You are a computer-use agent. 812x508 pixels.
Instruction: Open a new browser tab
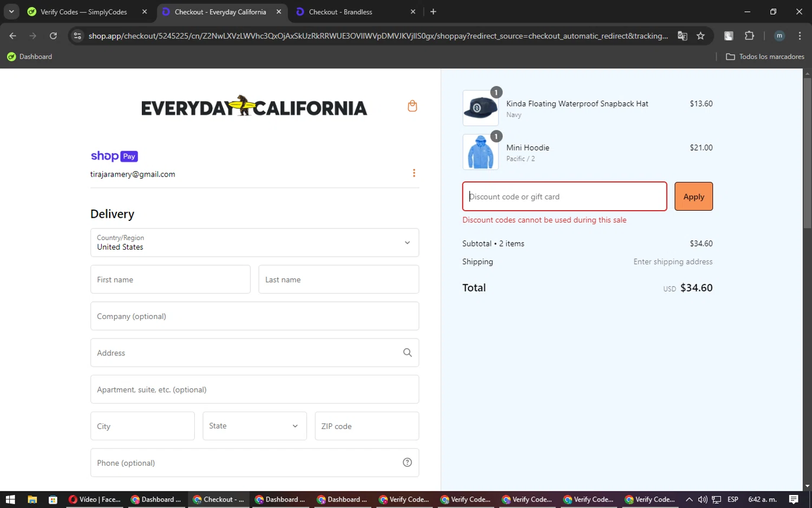[433, 11]
